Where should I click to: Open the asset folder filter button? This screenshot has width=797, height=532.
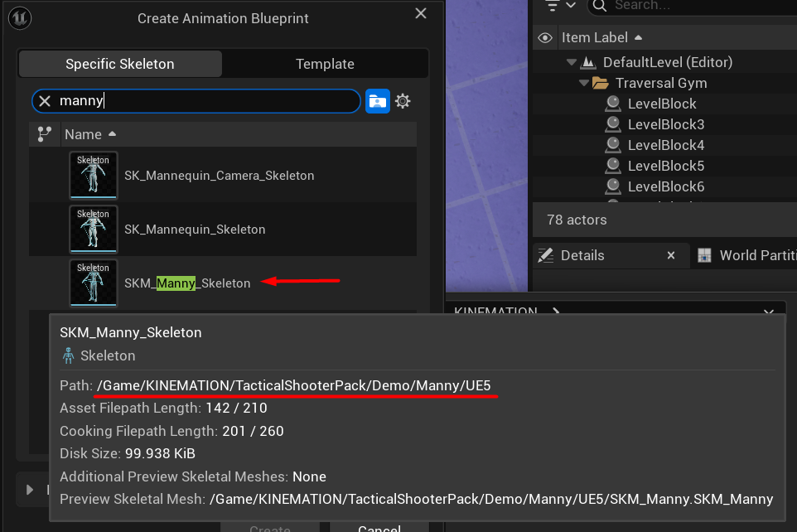click(x=377, y=101)
